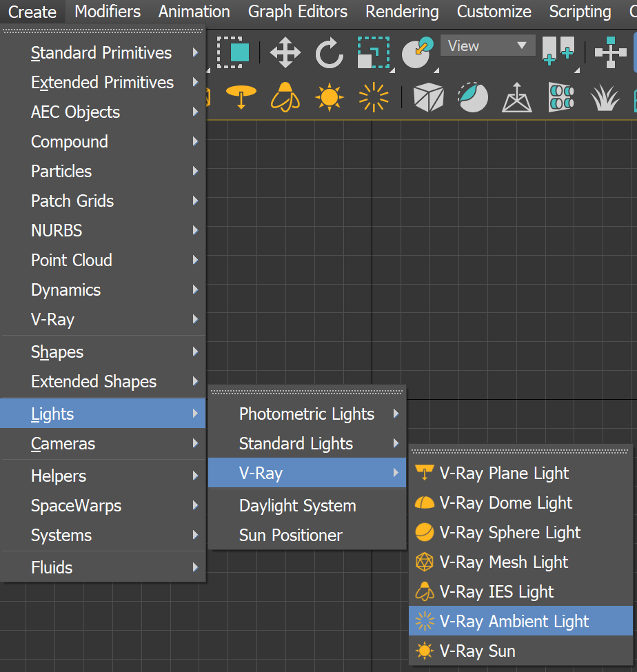637x672 pixels.
Task: Open the View reference coordinate dropdown
Action: (487, 45)
